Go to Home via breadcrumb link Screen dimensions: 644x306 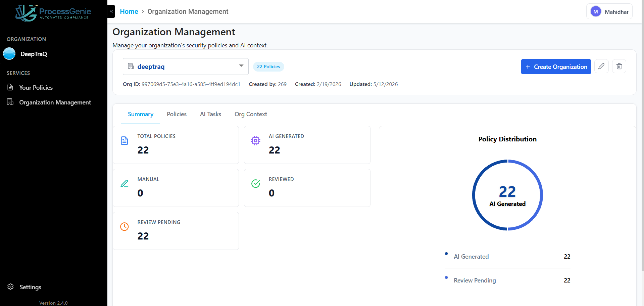pos(129,11)
